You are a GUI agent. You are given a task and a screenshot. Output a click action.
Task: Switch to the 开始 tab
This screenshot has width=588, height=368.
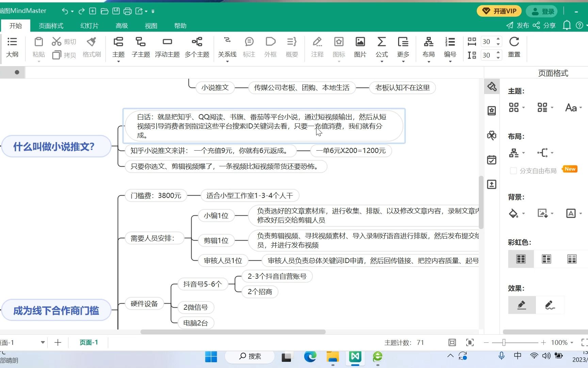(x=16, y=26)
